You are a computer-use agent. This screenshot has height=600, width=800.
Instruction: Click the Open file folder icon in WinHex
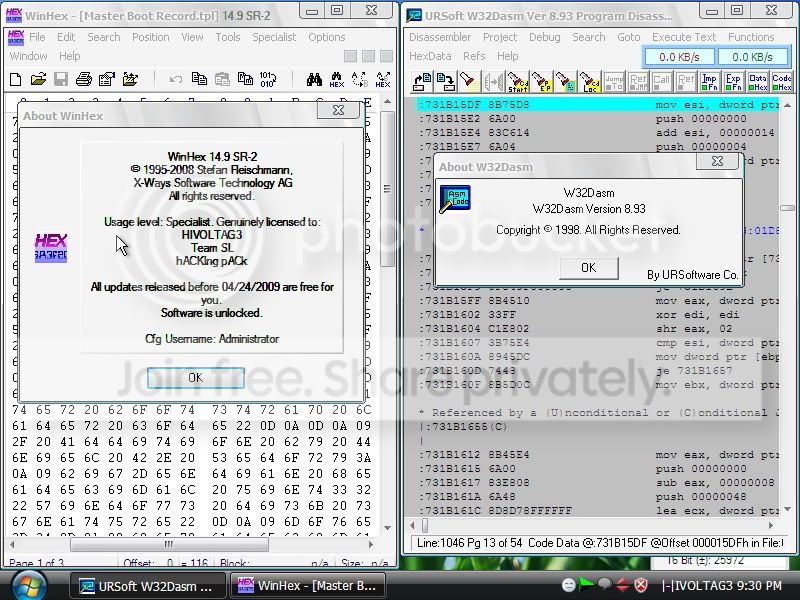pos(38,79)
